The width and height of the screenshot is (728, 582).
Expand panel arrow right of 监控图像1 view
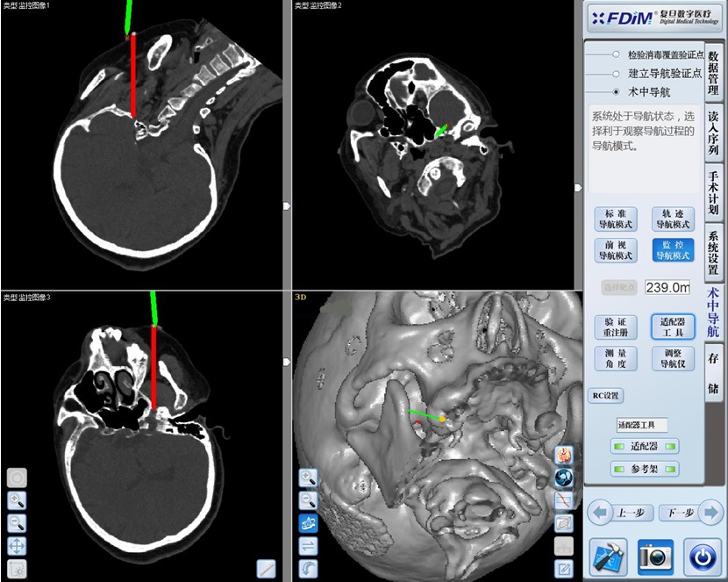click(x=286, y=205)
